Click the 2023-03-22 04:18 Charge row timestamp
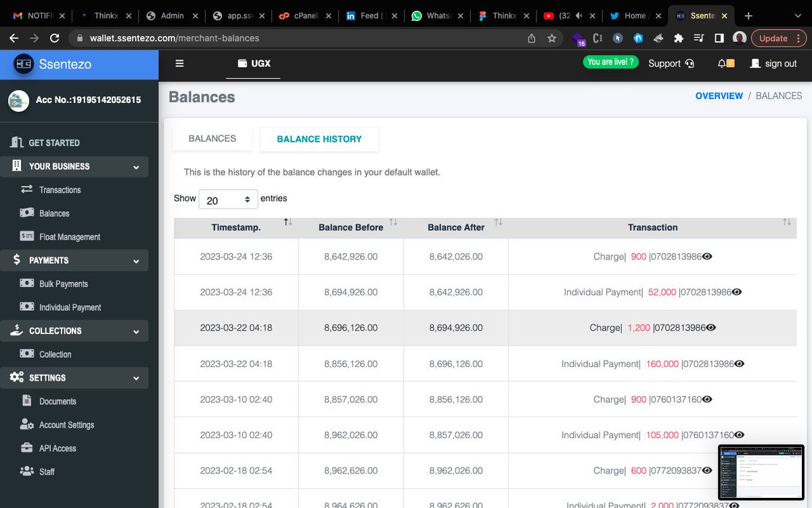Viewport: 812px width, 508px height. point(236,328)
